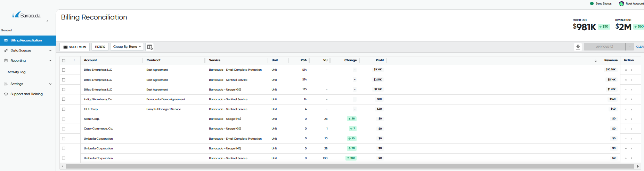Open the Root Account avatar
Screen dimensions: 644x171
tap(621, 3)
